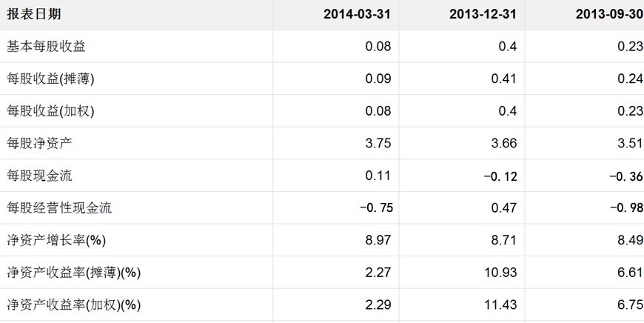Click the 净资产收益率(加权)(%) row label
This screenshot has height=323, width=644.
click(73, 304)
